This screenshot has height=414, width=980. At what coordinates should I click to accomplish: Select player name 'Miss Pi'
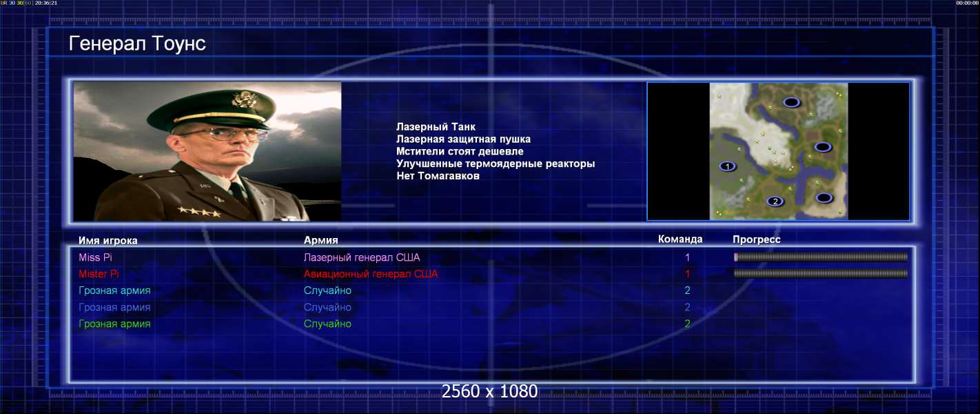pyautogui.click(x=96, y=257)
